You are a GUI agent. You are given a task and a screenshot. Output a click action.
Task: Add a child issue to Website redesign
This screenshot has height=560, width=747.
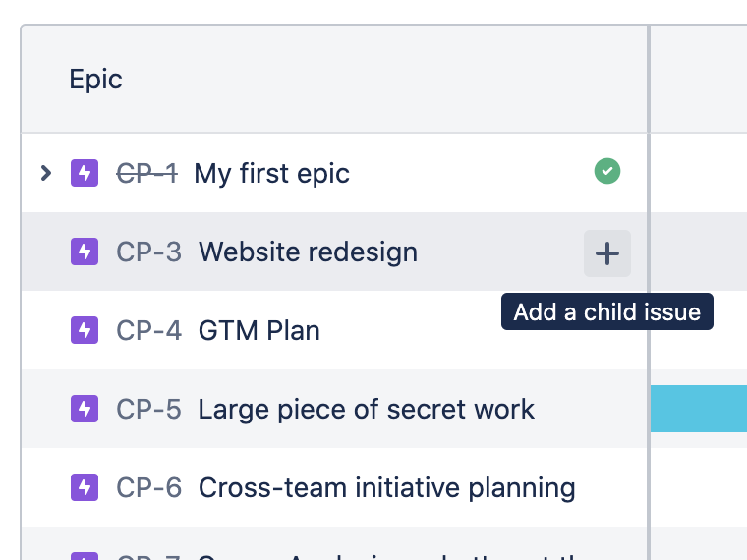click(607, 253)
